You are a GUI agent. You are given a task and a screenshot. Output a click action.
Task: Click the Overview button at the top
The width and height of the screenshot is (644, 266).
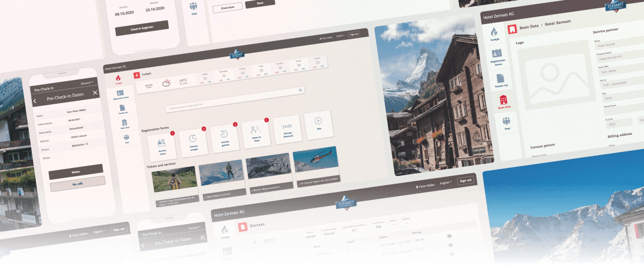pyautogui.click(x=228, y=7)
